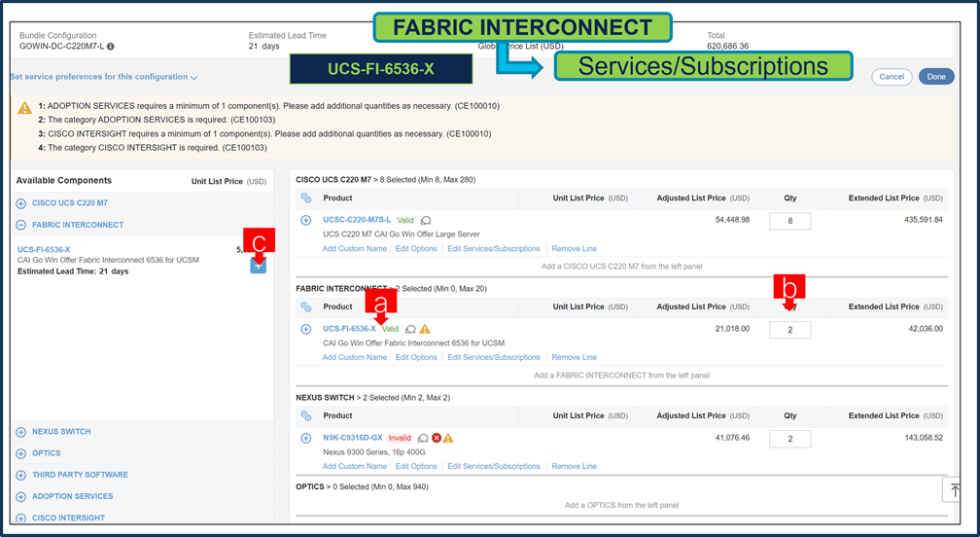
Task: Click warning triangle on N9K-C9316D-GX row
Action: pos(448,438)
